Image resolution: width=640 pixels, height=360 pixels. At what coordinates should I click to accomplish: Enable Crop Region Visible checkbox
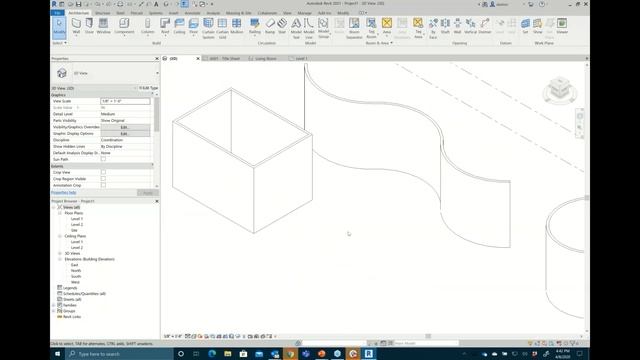(103, 179)
